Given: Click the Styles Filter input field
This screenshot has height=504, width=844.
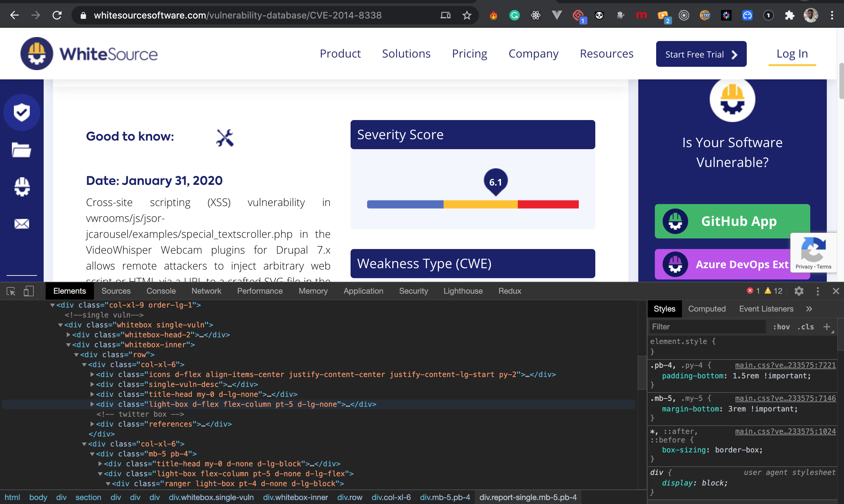Looking at the screenshot, I should tap(707, 327).
